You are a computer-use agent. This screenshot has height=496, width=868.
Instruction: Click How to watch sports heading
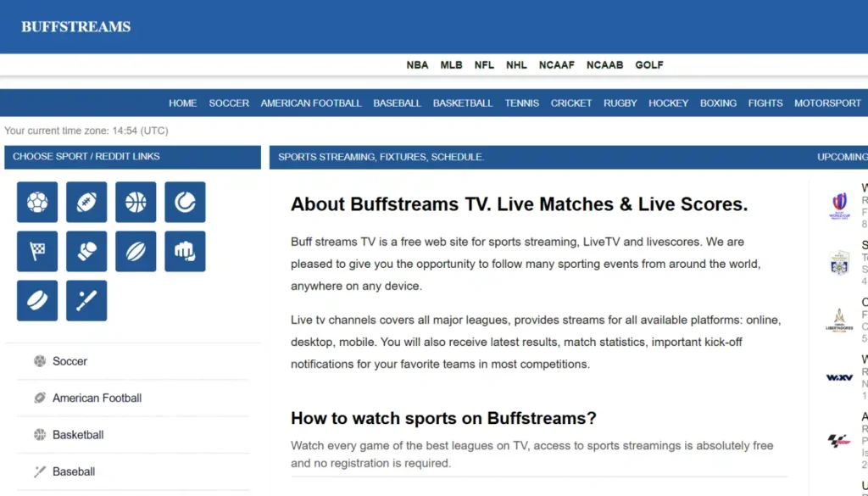[x=443, y=418]
